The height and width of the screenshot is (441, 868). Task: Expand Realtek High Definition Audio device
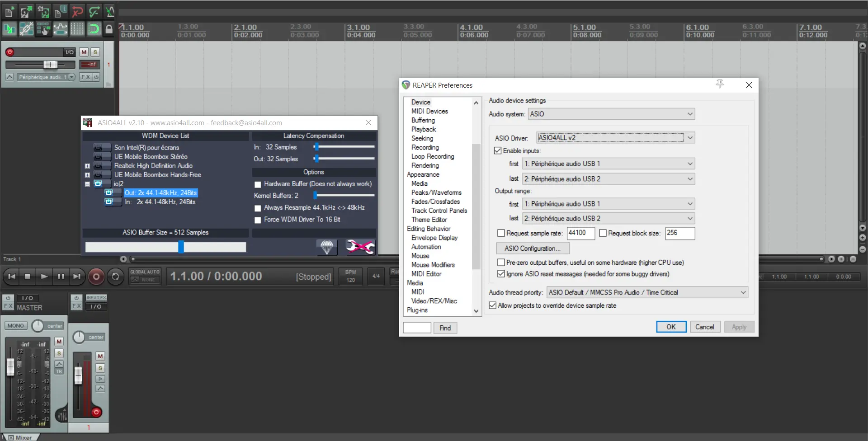tap(87, 166)
